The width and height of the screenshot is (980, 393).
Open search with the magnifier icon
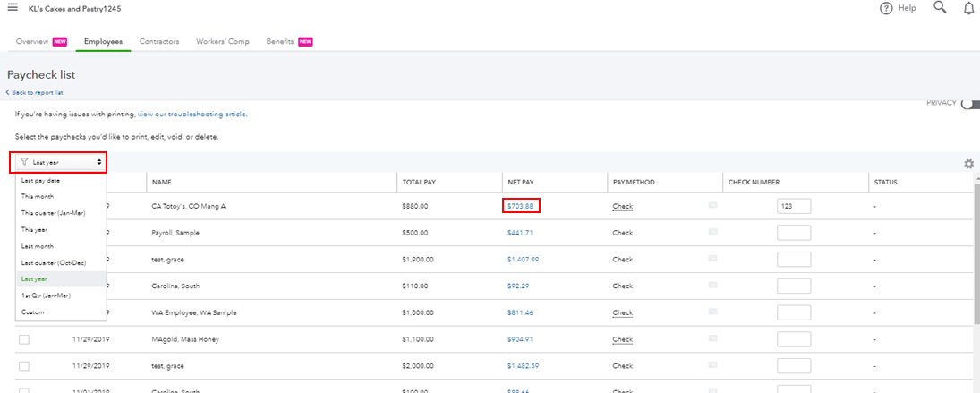(939, 8)
